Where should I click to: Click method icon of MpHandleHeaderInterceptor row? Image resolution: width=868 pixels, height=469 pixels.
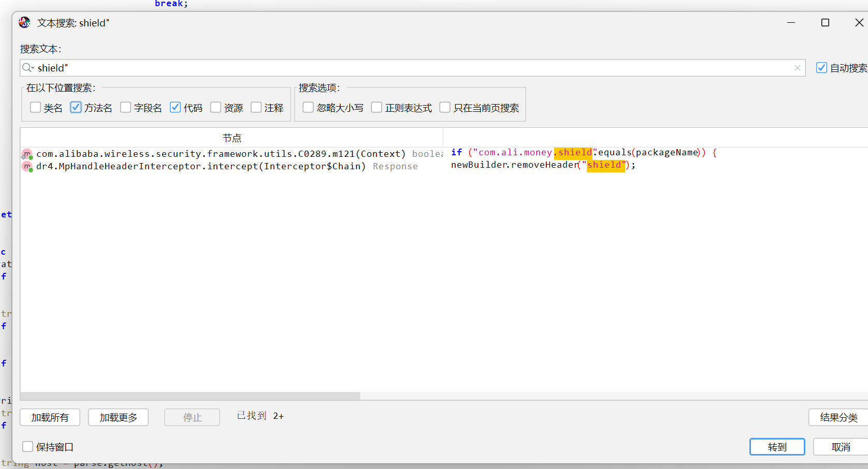(x=27, y=167)
